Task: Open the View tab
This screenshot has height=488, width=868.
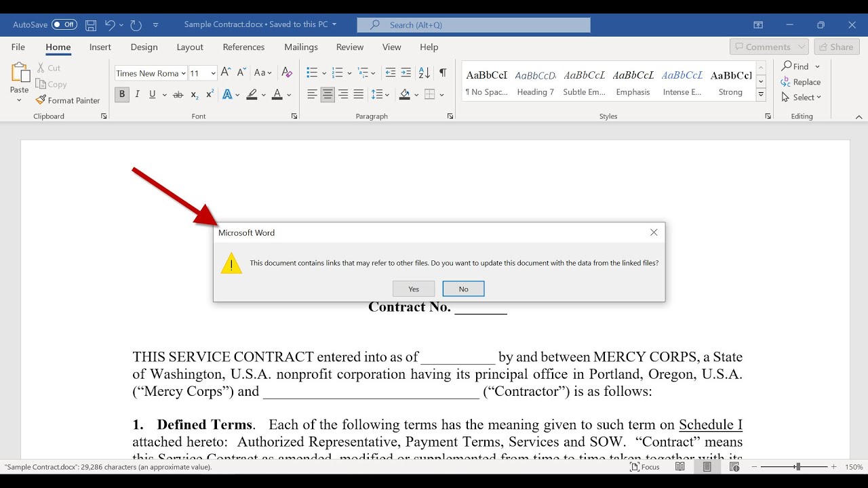Action: [392, 47]
